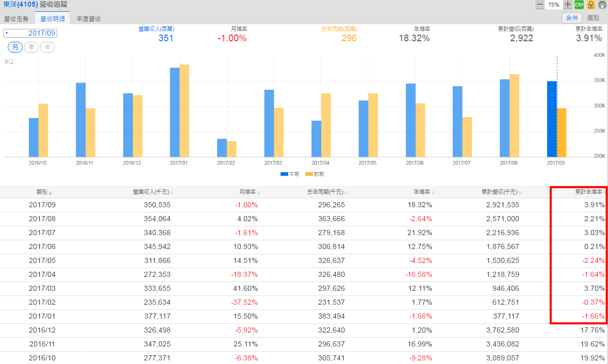Image resolution: width=608 pixels, height=364 pixels.
Task: Select table row 2017/09
Action: (x=304, y=205)
